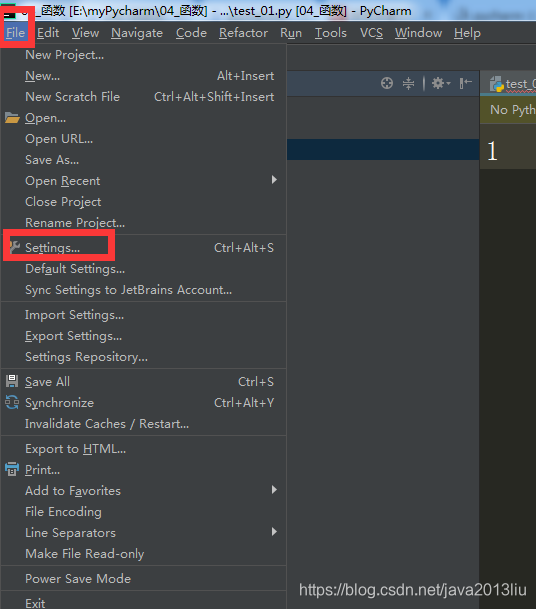536x609 pixels.
Task: Create a New Scratch File
Action: tap(144, 97)
